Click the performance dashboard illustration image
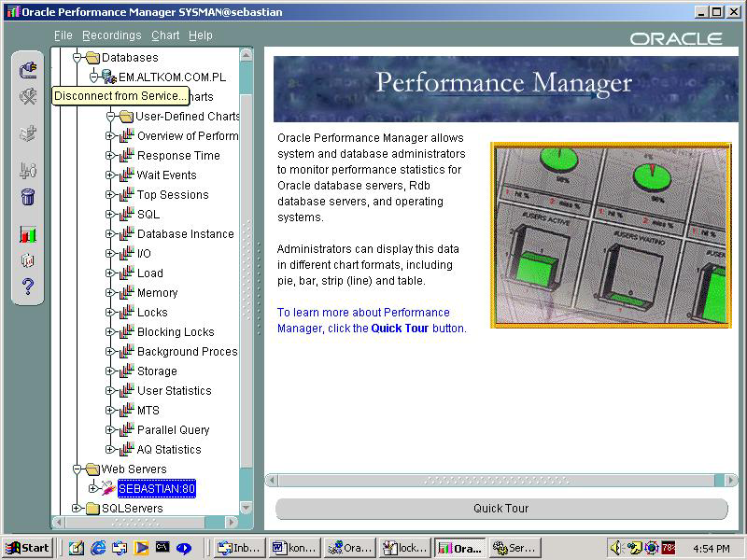The image size is (747, 560). (x=611, y=235)
